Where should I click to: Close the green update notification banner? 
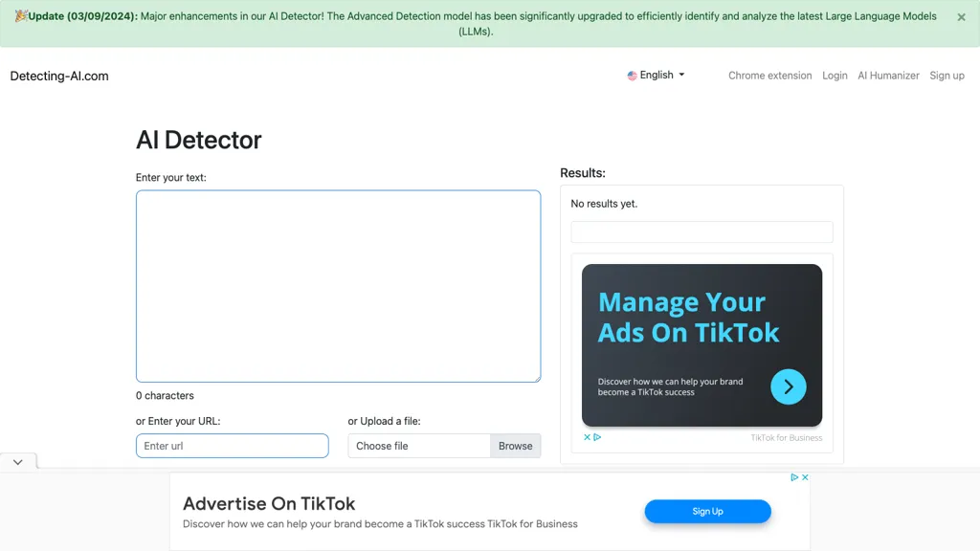pyautogui.click(x=961, y=16)
